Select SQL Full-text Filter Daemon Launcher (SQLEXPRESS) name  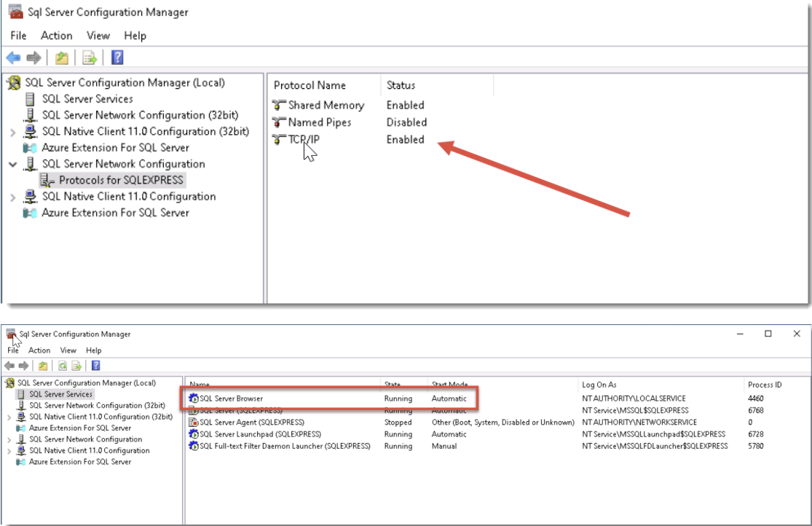(285, 446)
